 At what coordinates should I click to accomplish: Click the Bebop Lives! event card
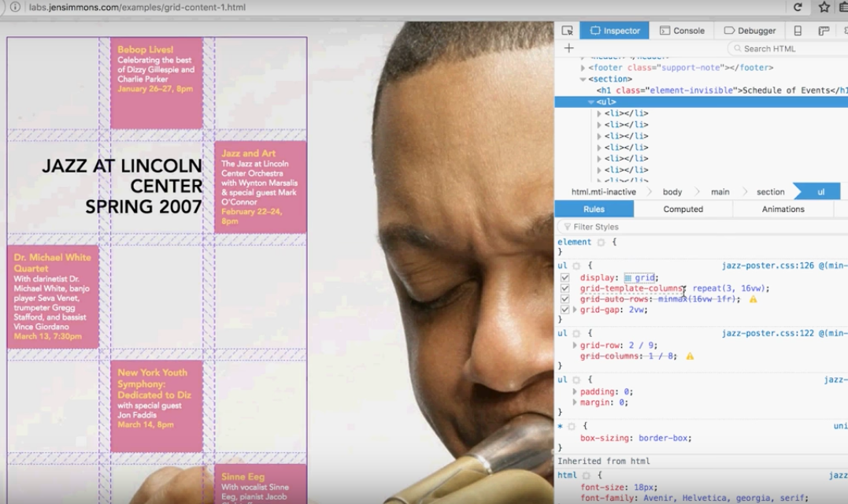(x=157, y=83)
